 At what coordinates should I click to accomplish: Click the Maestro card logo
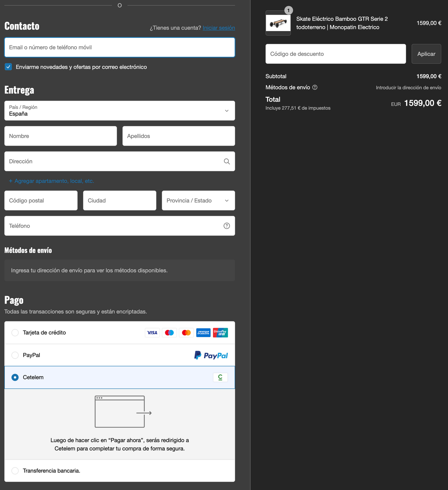click(x=169, y=333)
